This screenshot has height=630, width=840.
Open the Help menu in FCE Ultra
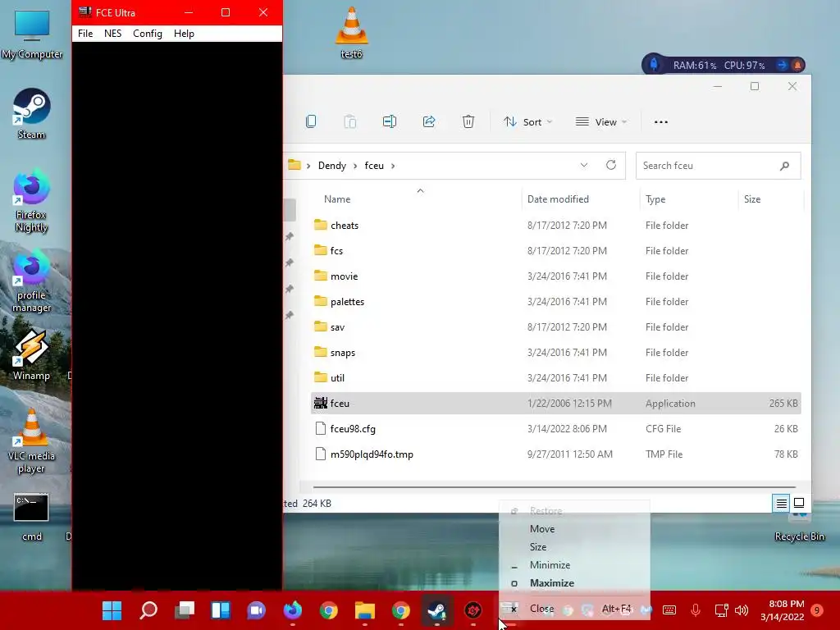pyautogui.click(x=184, y=33)
